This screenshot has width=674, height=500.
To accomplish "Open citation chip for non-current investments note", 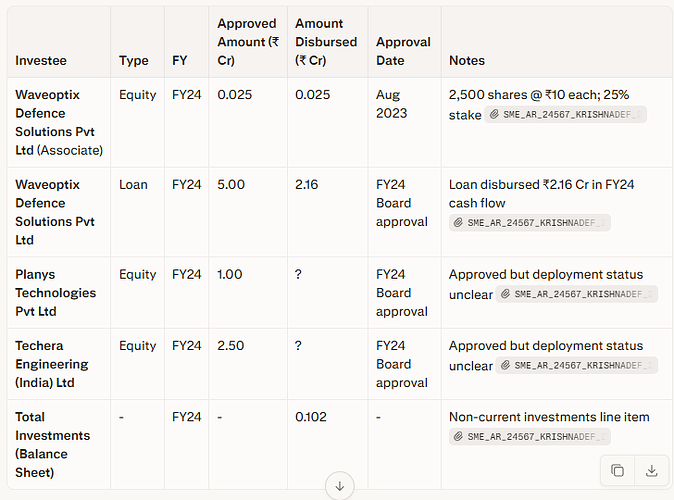I will pyautogui.click(x=530, y=437).
